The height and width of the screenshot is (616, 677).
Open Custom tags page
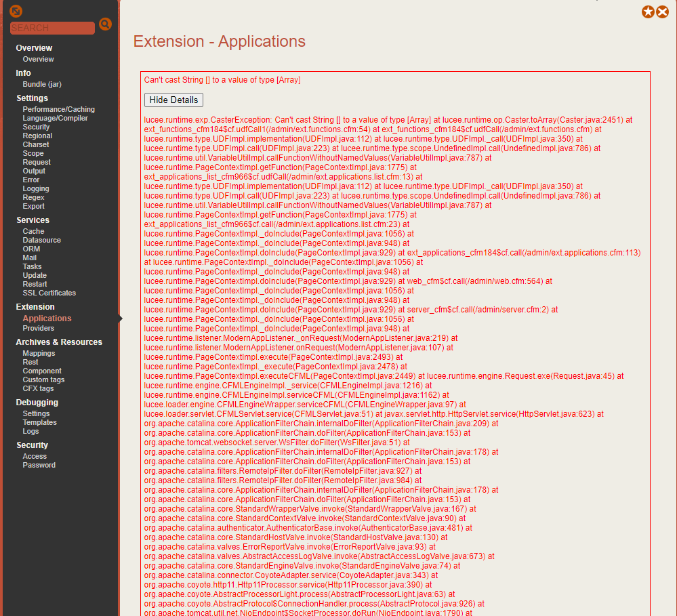point(43,380)
